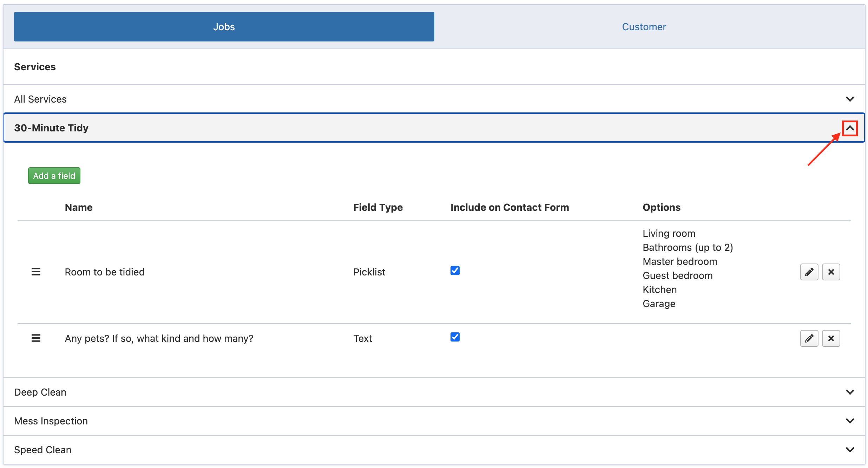The image size is (868, 468).
Task: Click the Speed Clean service label
Action: point(42,450)
